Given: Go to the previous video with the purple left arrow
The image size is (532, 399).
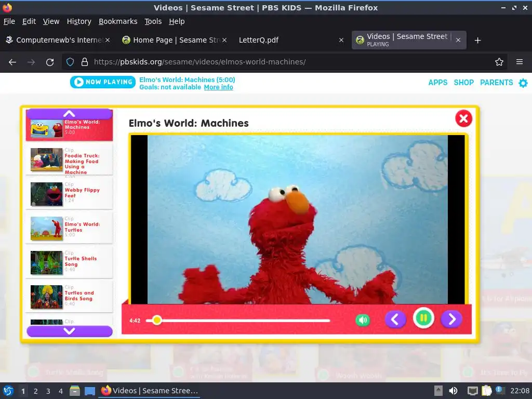Looking at the screenshot, I should (395, 320).
